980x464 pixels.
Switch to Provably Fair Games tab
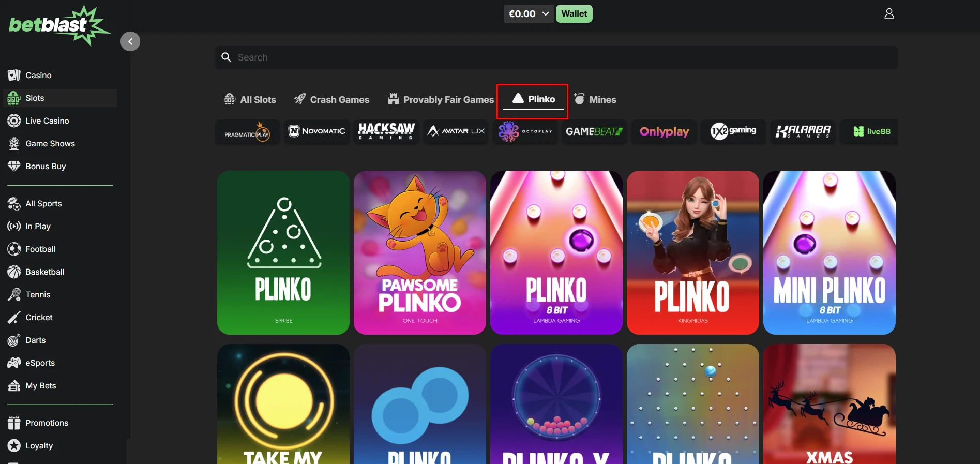coord(441,99)
